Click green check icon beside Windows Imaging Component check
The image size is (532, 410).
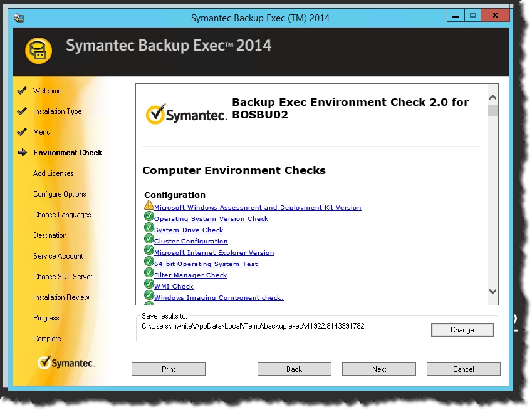[149, 295]
